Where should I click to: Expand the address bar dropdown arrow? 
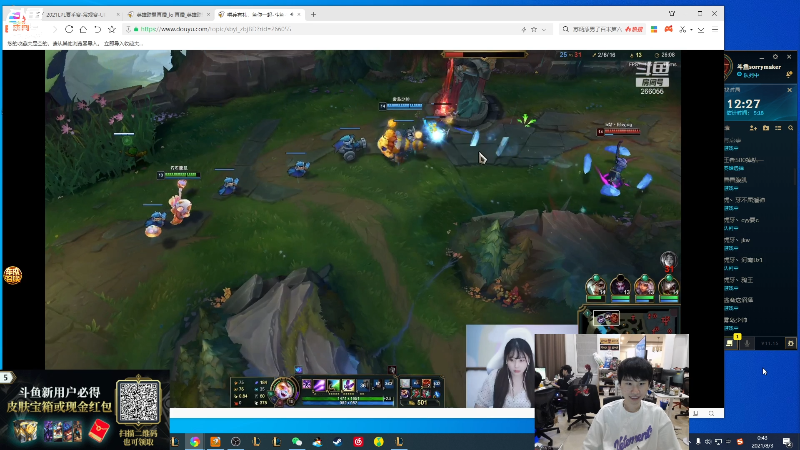pyautogui.click(x=544, y=30)
